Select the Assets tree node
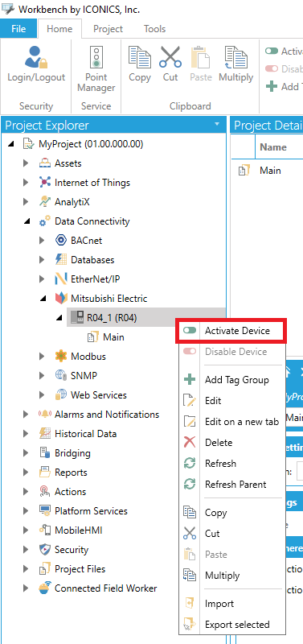This screenshot has height=644, width=303. point(68,163)
